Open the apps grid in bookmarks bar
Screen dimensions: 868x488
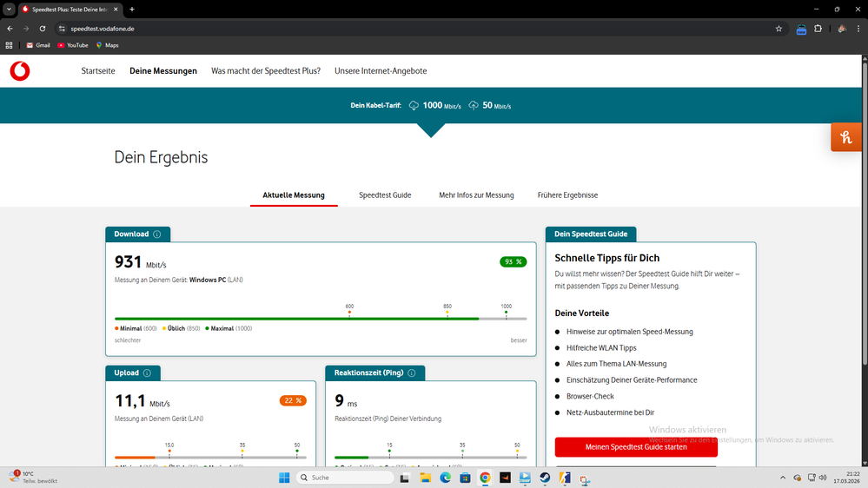pos(9,45)
